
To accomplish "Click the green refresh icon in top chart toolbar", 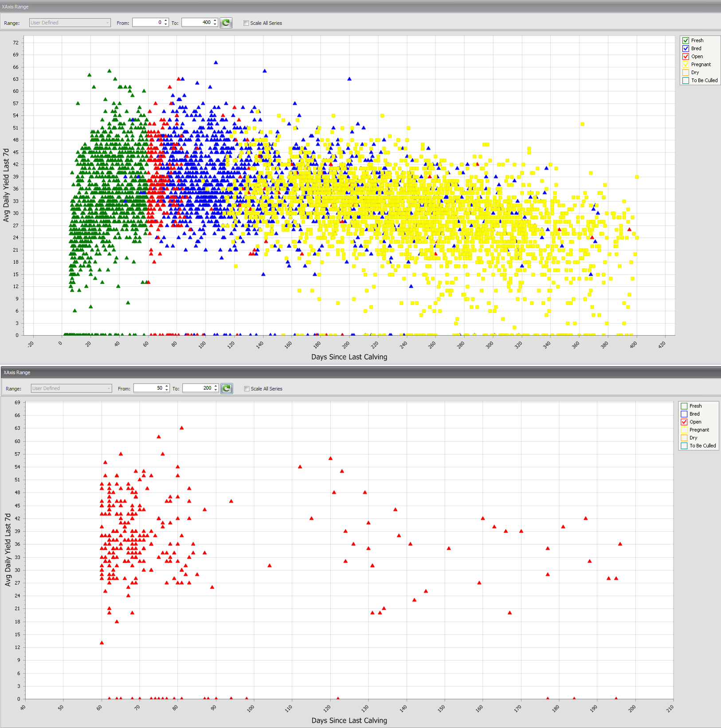I will click(x=226, y=23).
